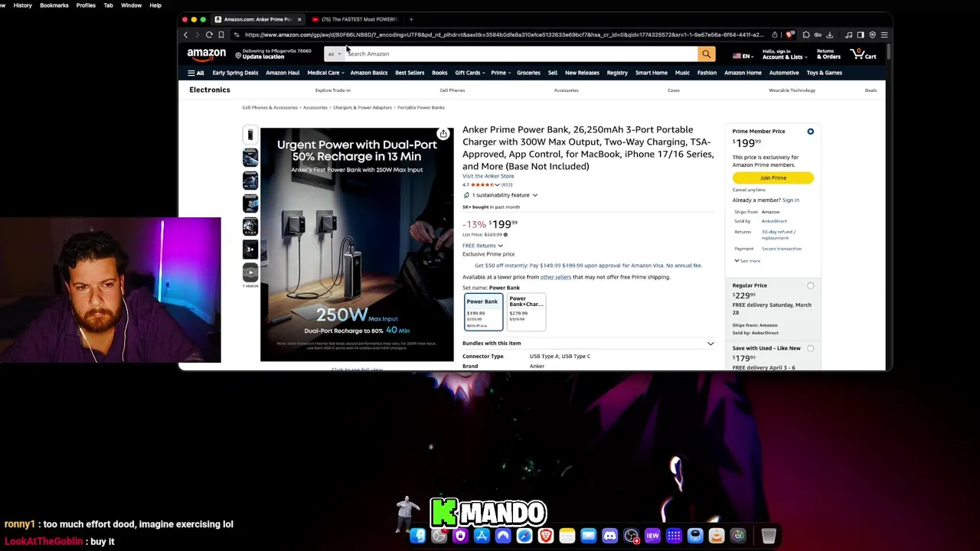Viewport: 980px width, 551px height.
Task: Open System Settings from the Dock
Action: [439, 536]
